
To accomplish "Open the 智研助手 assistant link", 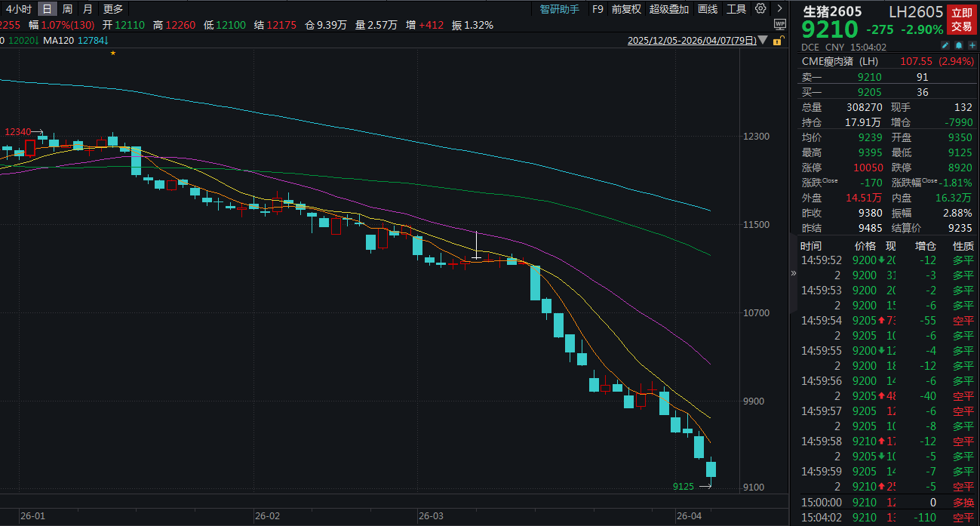I will click(x=560, y=9).
